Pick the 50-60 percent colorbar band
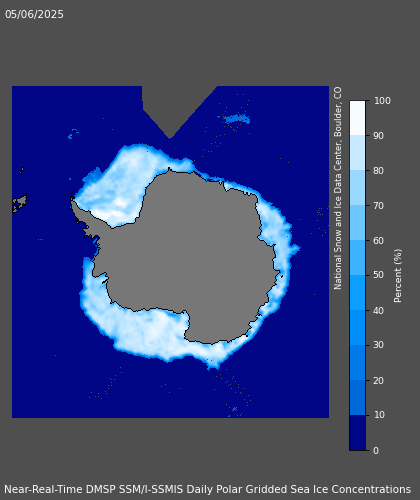This screenshot has width=420, height=500. pyautogui.click(x=357, y=258)
